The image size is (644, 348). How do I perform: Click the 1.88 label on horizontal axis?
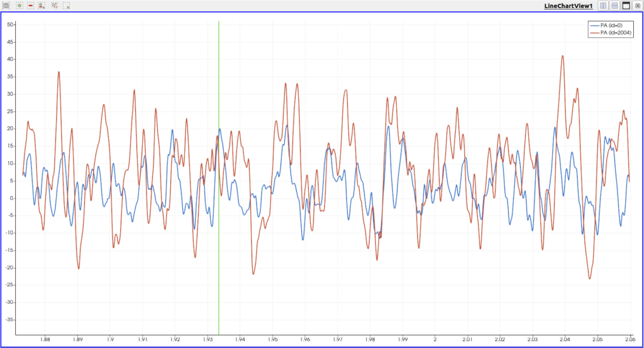[45, 339]
